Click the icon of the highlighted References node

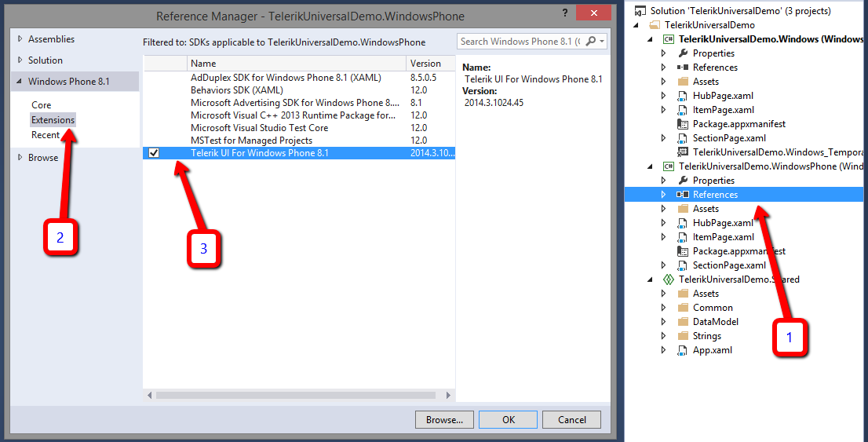coord(683,195)
